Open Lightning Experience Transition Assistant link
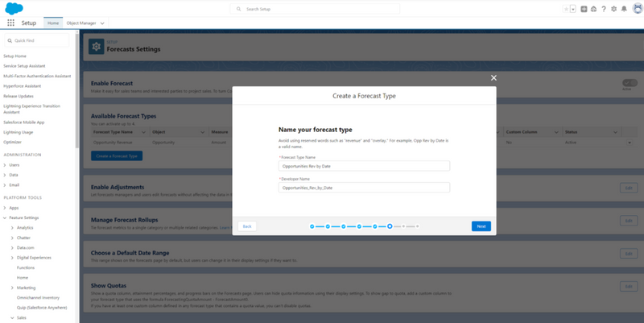Screen dimensions: 644x323 31,109
